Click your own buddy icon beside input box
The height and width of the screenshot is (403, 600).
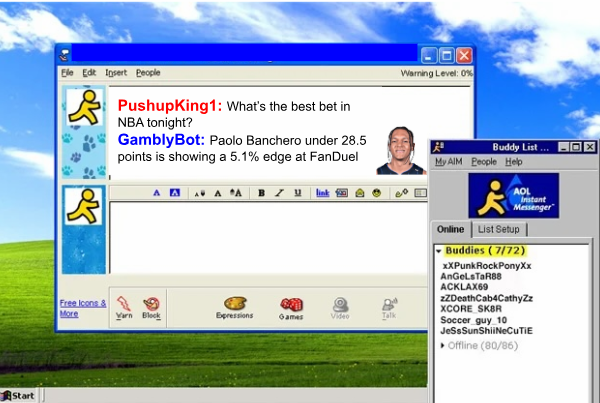click(84, 206)
